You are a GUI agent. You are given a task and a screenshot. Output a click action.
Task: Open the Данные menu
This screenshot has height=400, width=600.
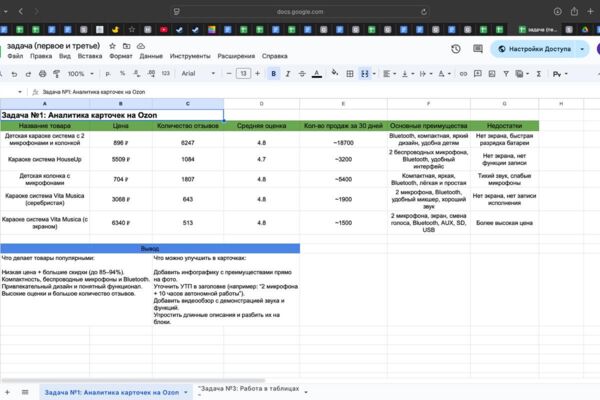(151, 56)
